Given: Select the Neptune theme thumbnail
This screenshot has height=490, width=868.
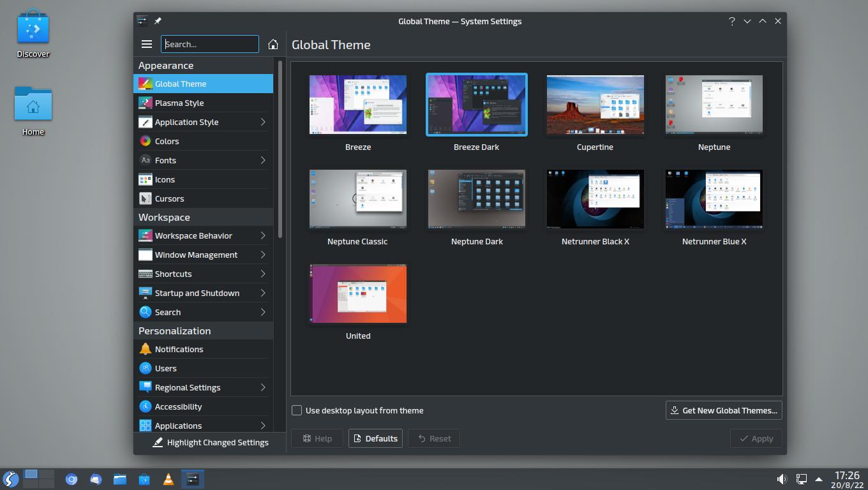Looking at the screenshot, I should pos(714,105).
